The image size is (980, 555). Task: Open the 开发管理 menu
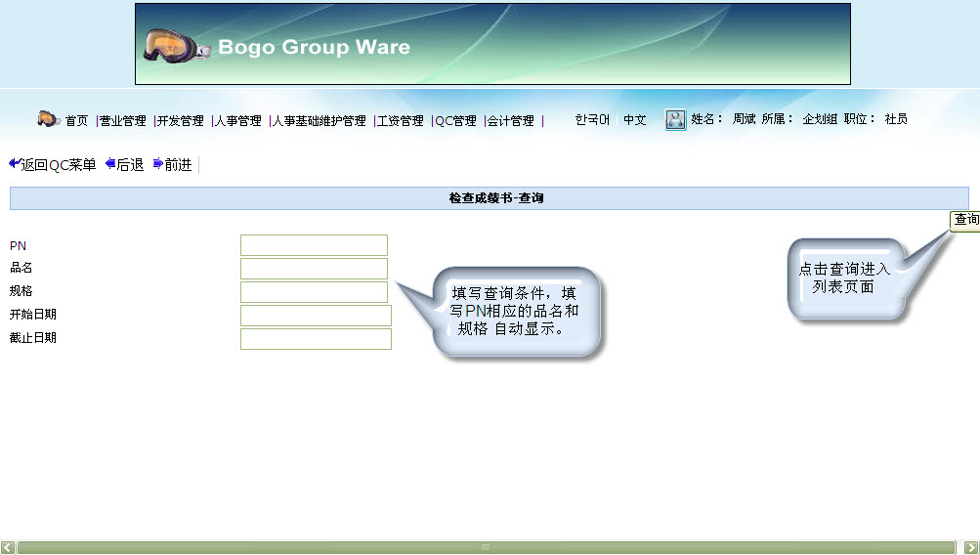click(180, 120)
